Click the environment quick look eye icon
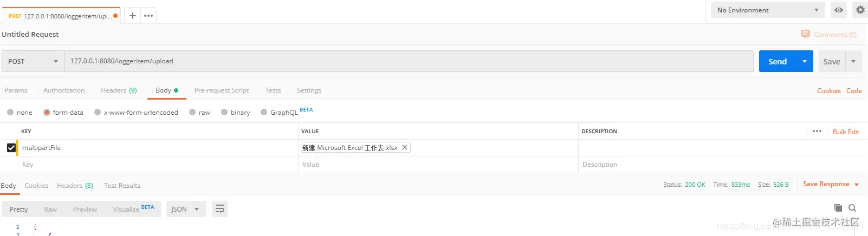 (839, 10)
